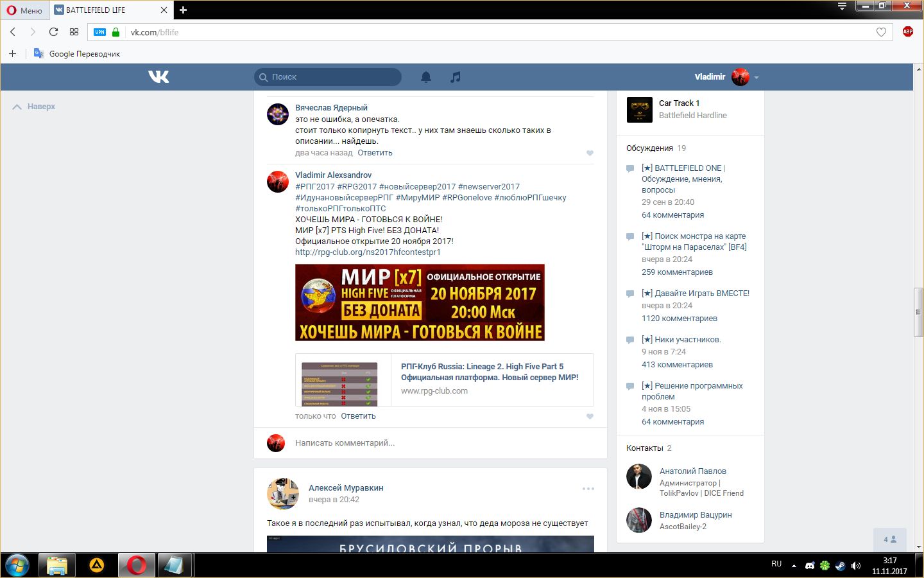Open the РПГ-Клуб Russia link preview
Image resolution: width=924 pixels, height=578 pixels.
coord(490,372)
